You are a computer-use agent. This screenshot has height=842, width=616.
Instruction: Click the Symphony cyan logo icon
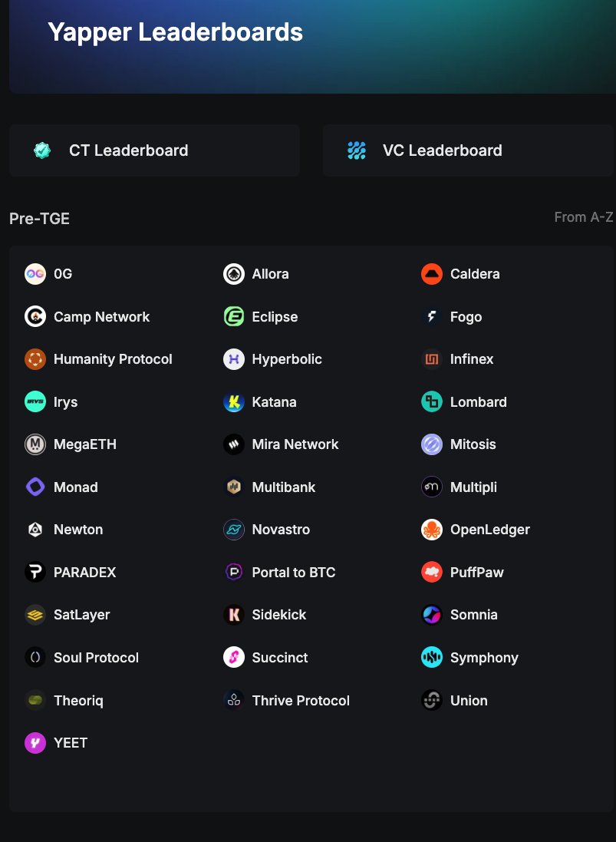432,658
